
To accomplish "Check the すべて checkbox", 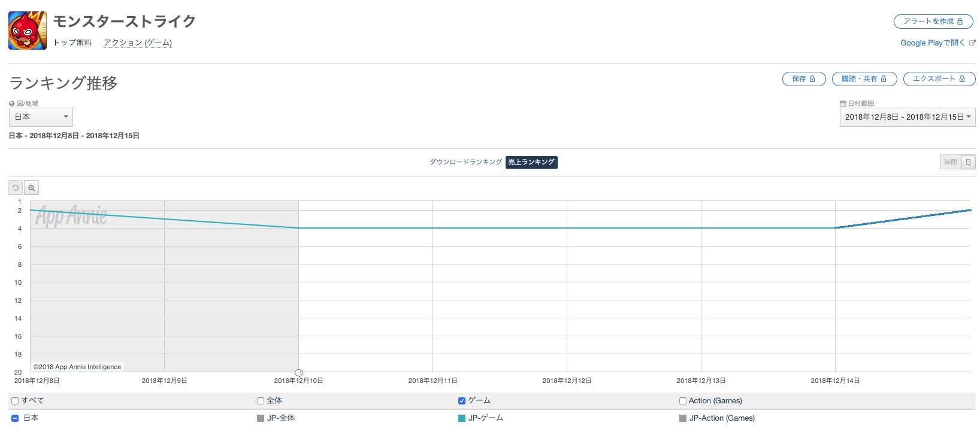I will (15, 401).
